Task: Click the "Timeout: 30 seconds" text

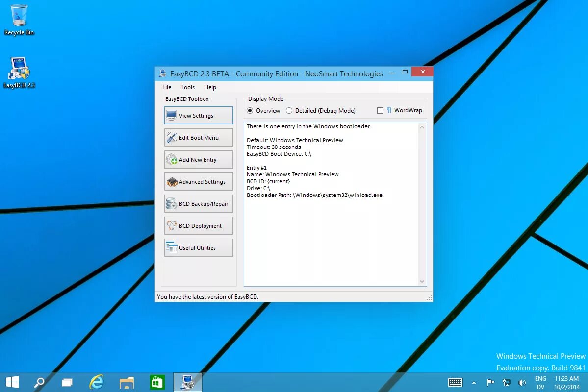Action: click(x=274, y=147)
